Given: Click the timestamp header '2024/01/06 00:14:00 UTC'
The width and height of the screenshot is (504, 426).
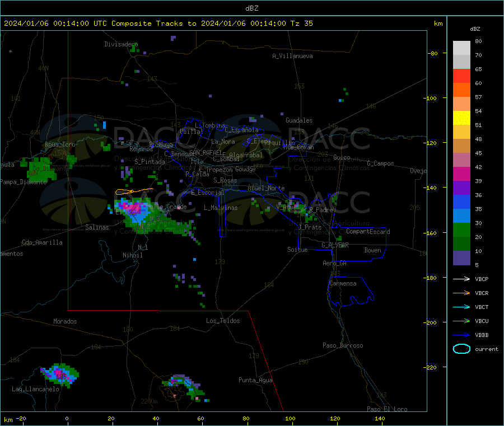Looking at the screenshot, I should [x=55, y=24].
